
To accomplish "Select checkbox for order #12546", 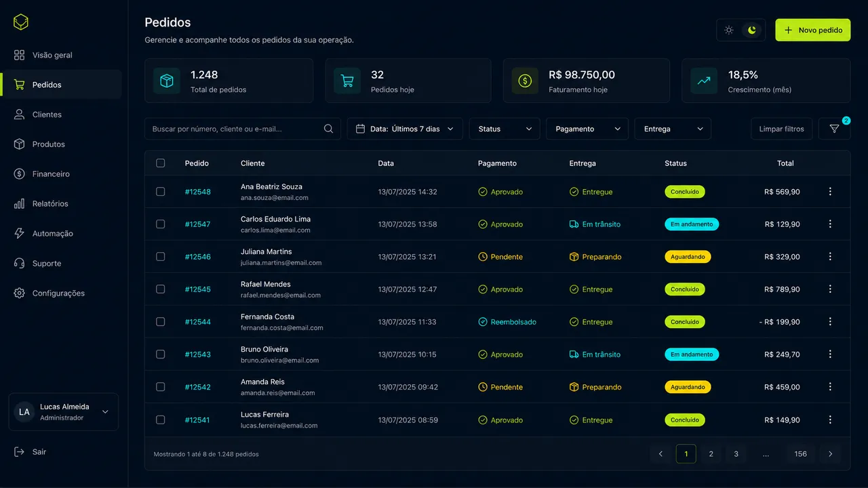I will point(161,257).
